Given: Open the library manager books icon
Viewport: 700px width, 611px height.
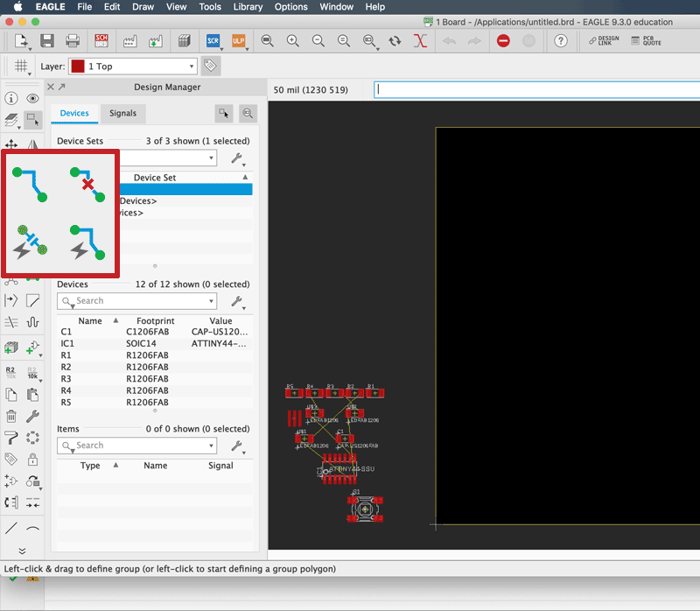Looking at the screenshot, I should click(185, 40).
